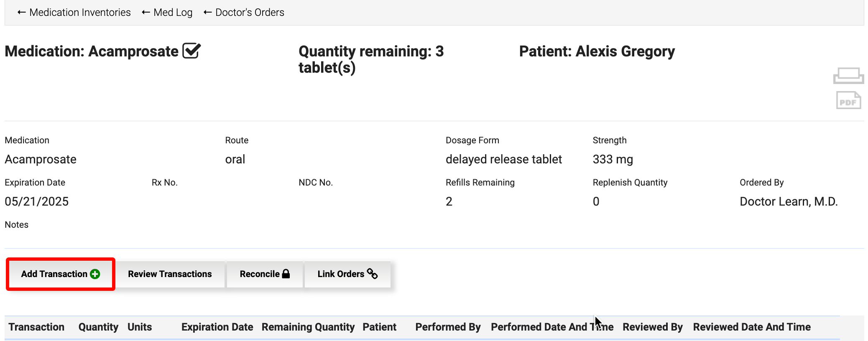Click the Quantity column header
Image resolution: width=868 pixels, height=341 pixels.
98,327
